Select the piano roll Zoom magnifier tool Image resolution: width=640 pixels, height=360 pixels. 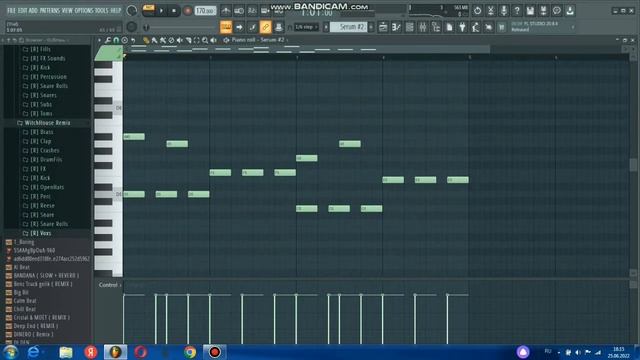pos(205,40)
